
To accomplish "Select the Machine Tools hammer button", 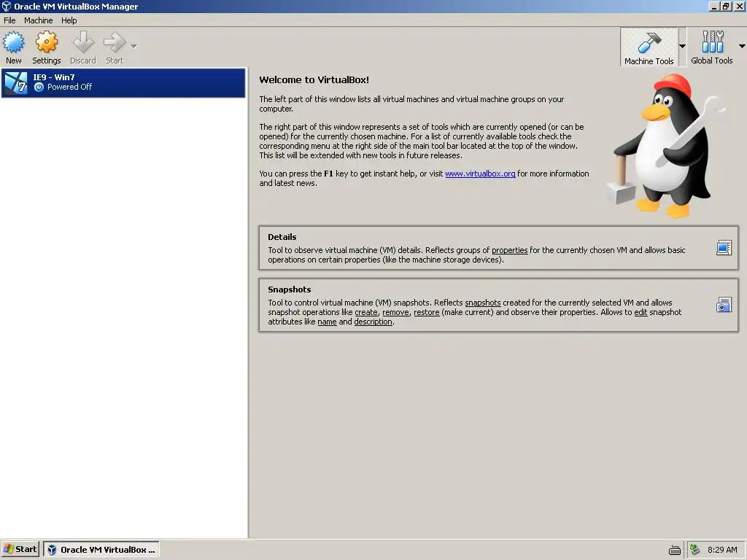I will (x=649, y=47).
